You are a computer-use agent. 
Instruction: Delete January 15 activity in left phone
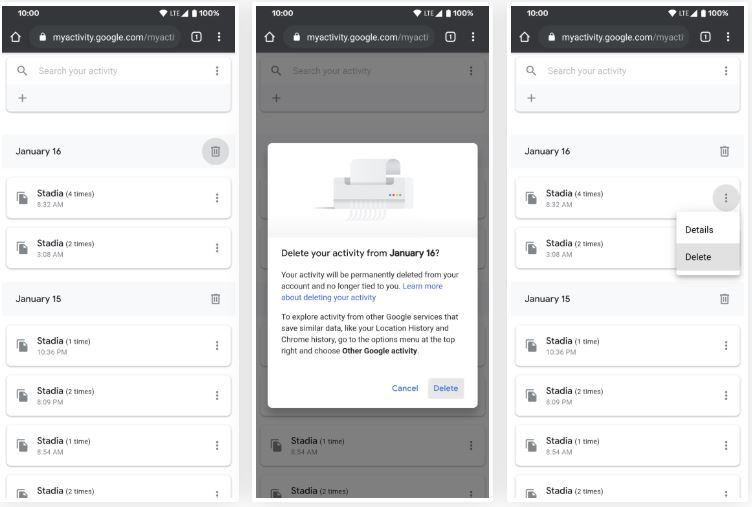coord(215,299)
